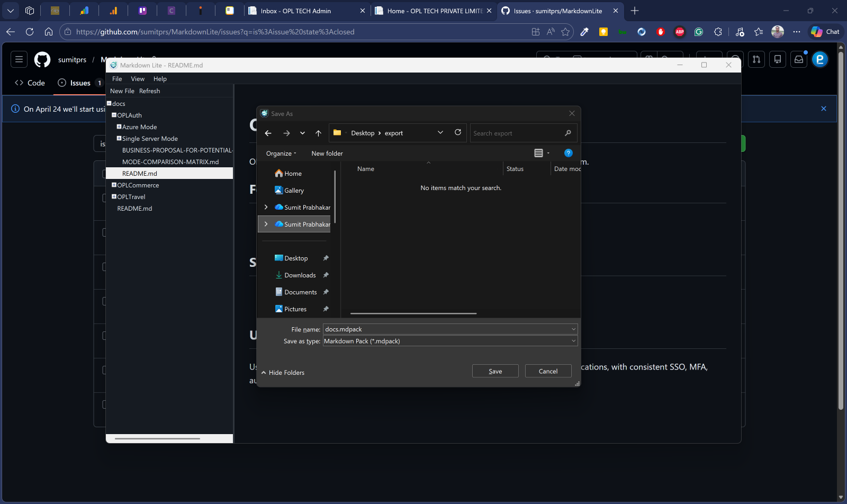
Task: Click New folder in the dialog
Action: (327, 154)
